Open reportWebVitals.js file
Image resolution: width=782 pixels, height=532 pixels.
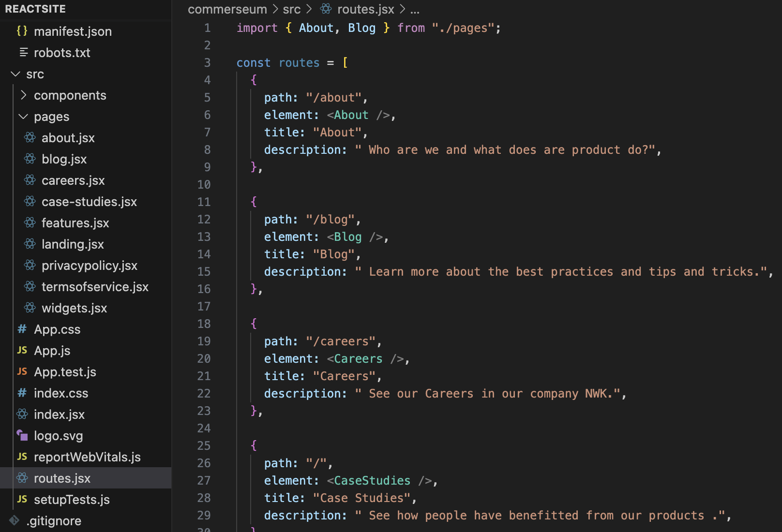(x=87, y=457)
